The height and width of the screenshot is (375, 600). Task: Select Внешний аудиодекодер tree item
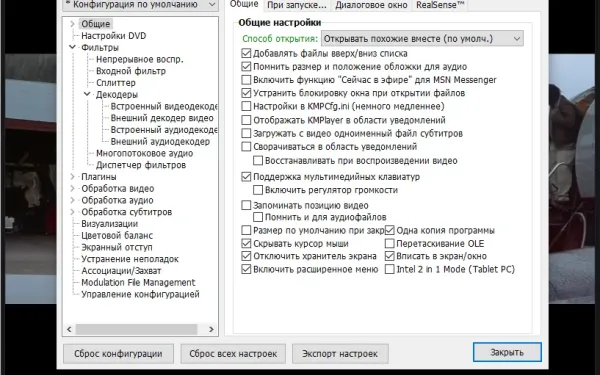pyautogui.click(x=160, y=142)
